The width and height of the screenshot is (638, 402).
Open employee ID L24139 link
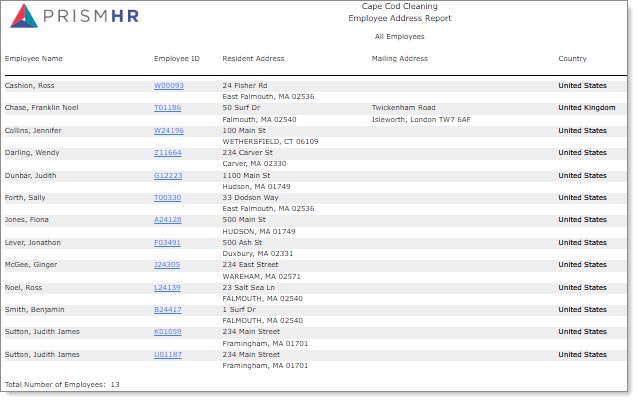167,288
